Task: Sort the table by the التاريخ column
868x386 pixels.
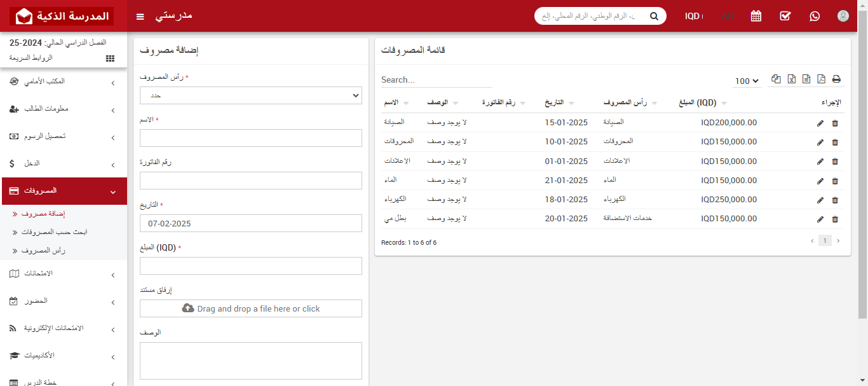Action: click(x=558, y=102)
